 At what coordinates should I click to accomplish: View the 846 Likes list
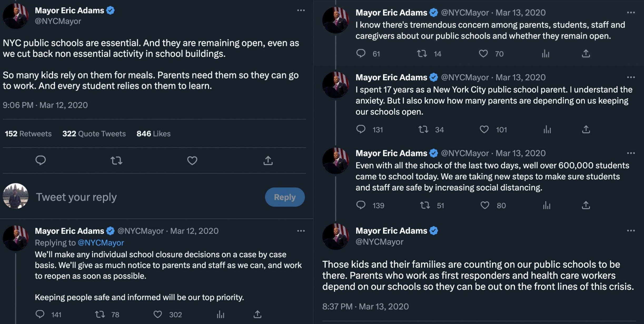[153, 134]
